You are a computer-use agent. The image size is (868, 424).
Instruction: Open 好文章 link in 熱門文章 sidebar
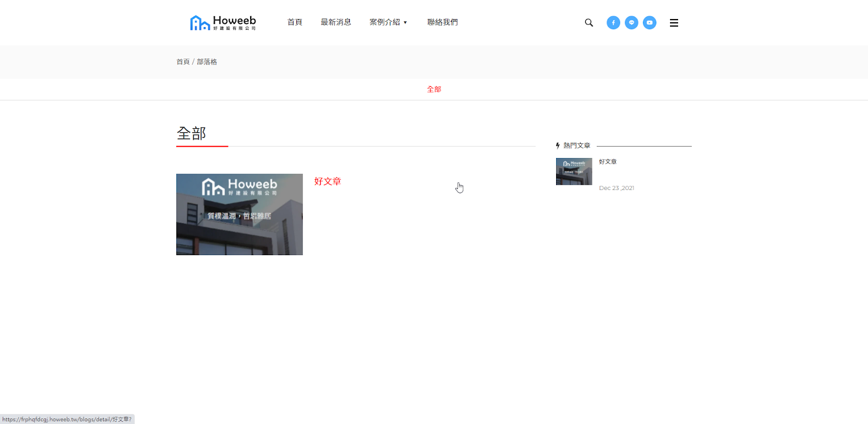pyautogui.click(x=608, y=162)
